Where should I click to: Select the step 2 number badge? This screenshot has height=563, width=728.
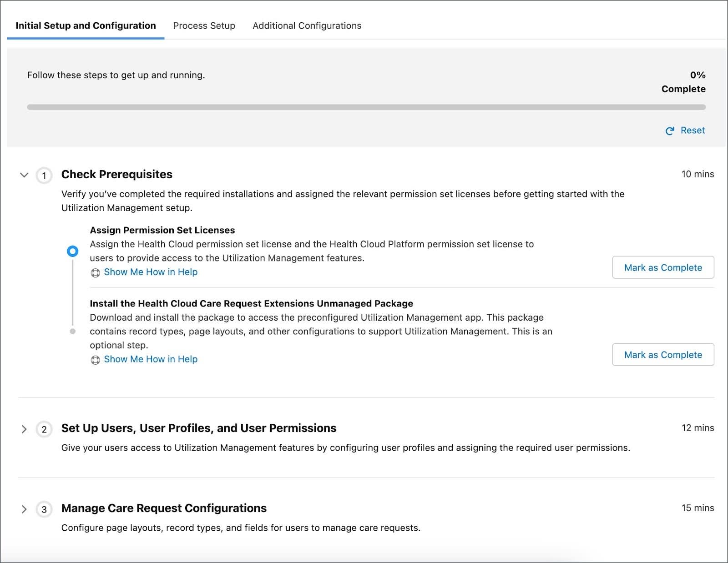point(44,429)
